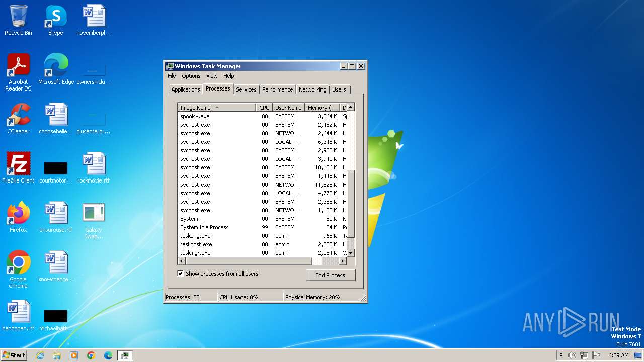
Task: Select the taskeng.exe process
Action: (262, 236)
